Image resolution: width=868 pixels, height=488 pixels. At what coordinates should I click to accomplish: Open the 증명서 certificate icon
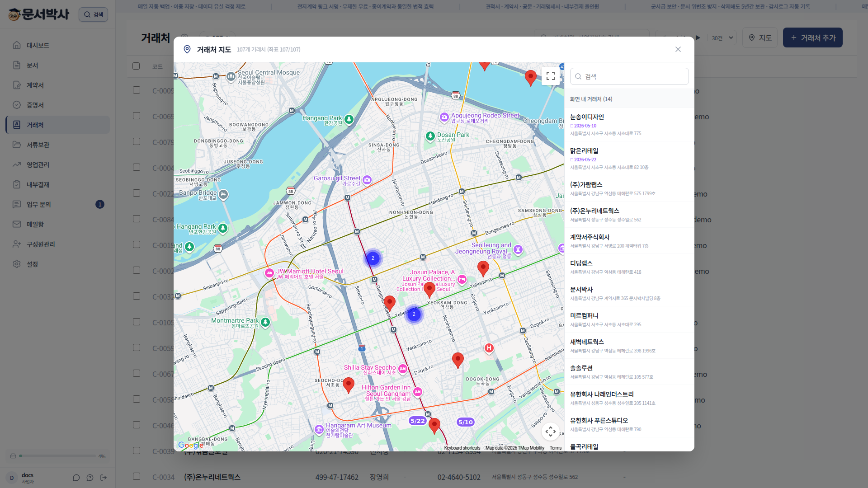coord(17,105)
